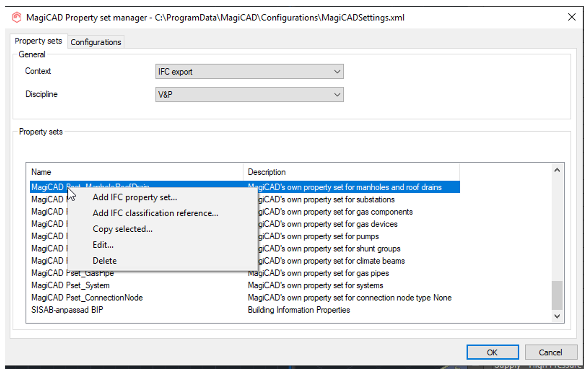Open the Discipline dropdown showing V&P
The height and width of the screenshot is (374, 588).
(249, 95)
